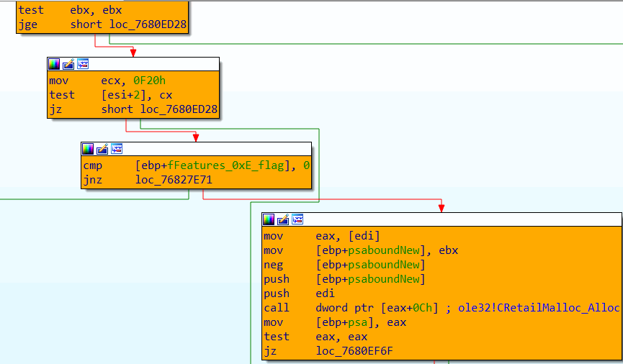Select the 0F20h immediate value
Viewport: 623px width, 364px height.
coord(149,81)
